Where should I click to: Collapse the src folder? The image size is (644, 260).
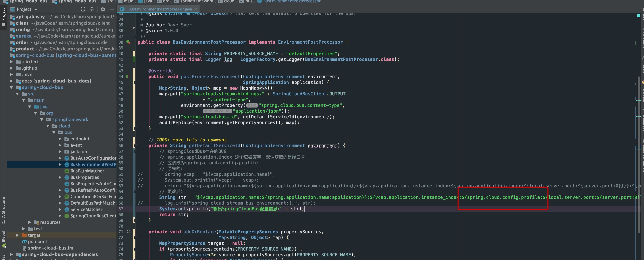(18, 94)
